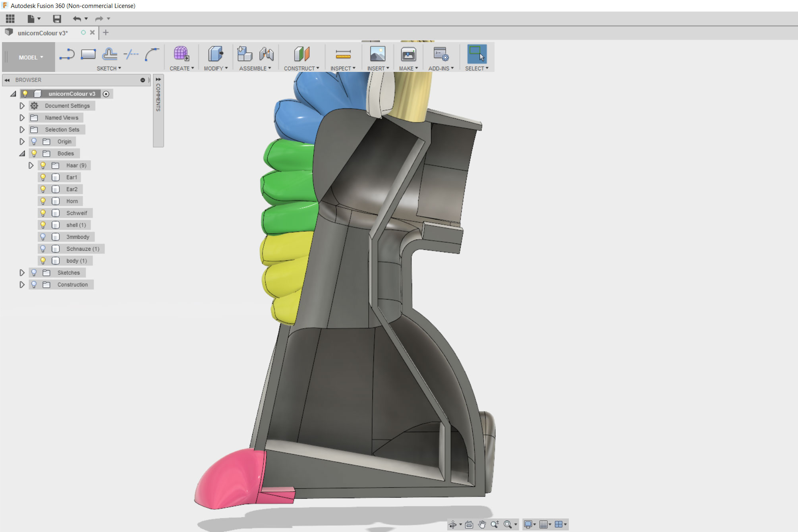This screenshot has height=532, width=798.
Task: Switch to the unicornColour v3* document tab
Action: tap(43, 33)
